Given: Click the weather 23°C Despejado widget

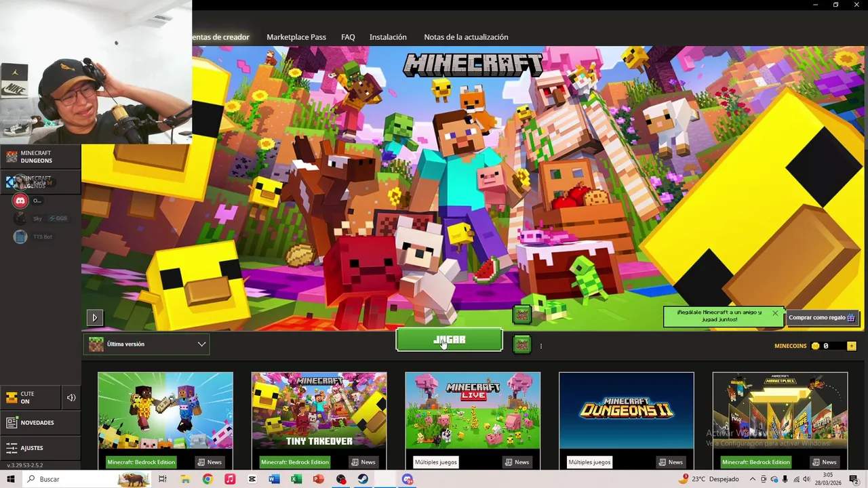Looking at the screenshot, I should click(x=708, y=479).
